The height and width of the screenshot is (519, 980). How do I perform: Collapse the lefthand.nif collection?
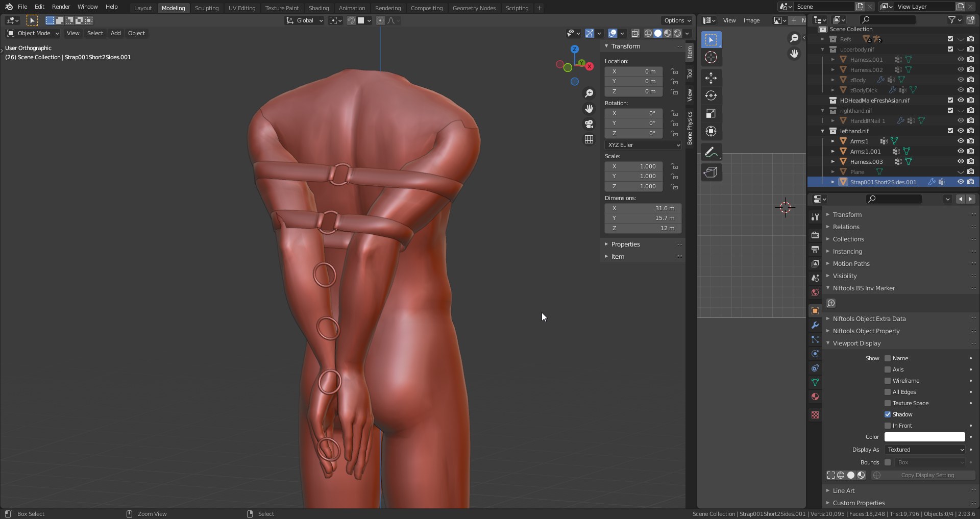point(823,131)
